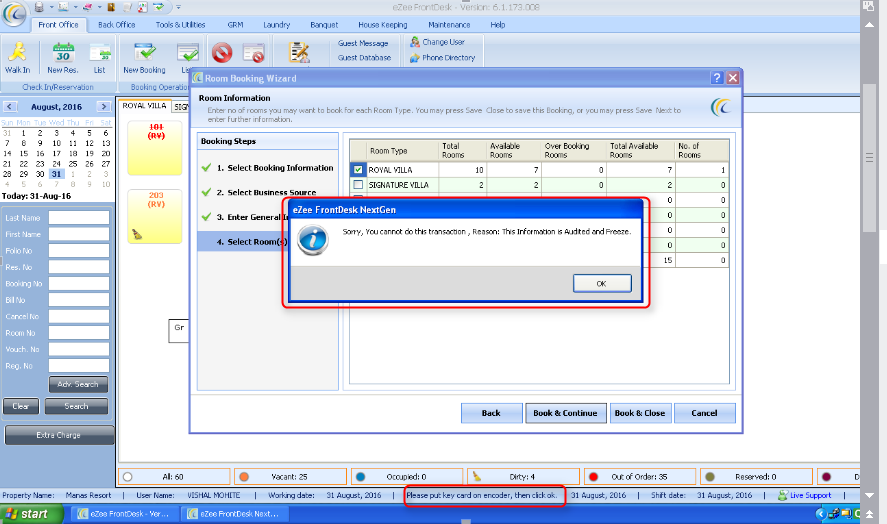Image resolution: width=887 pixels, height=524 pixels.
Task: Open Guest Message option
Action: coord(363,43)
